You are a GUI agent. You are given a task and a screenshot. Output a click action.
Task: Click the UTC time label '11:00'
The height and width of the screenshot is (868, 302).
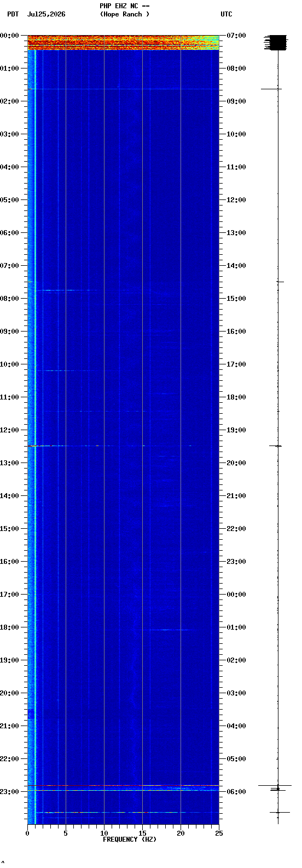[236, 167]
